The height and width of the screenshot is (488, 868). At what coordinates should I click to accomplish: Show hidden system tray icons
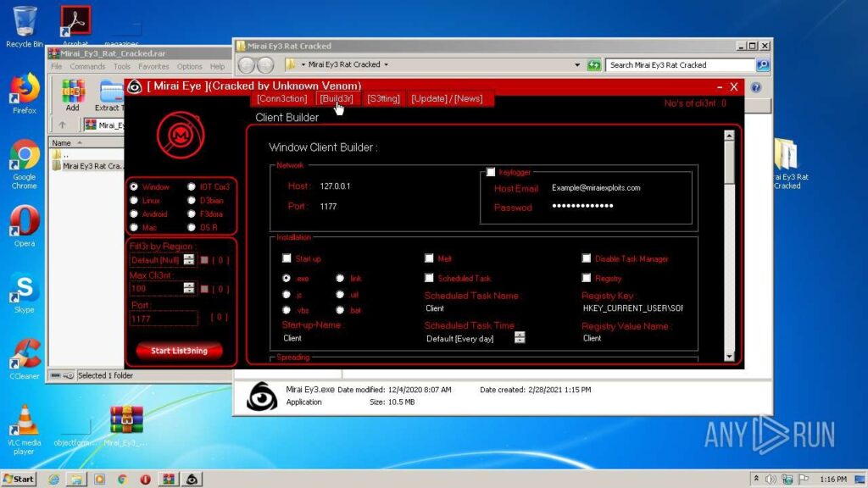click(755, 479)
